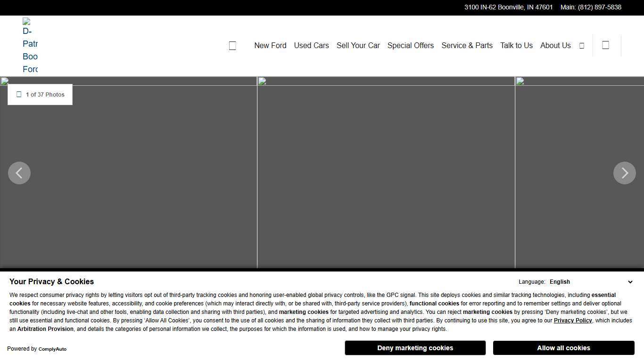This screenshot has height=362, width=644.
Task: Expand the Language dropdown
Action: (x=590, y=282)
